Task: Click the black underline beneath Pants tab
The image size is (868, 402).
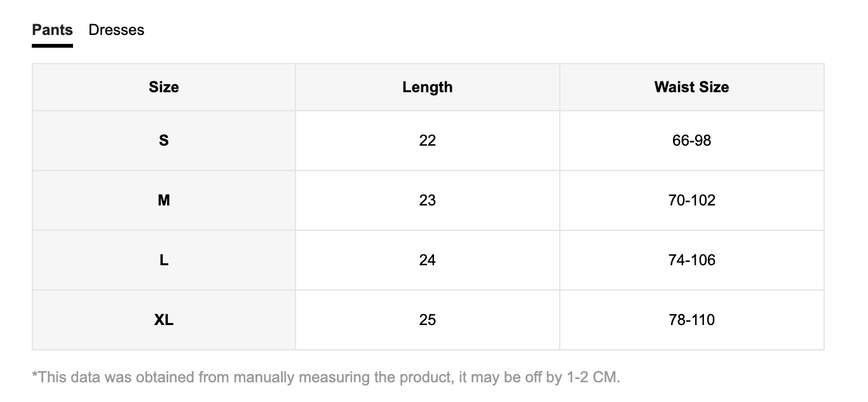Action: click(x=52, y=46)
